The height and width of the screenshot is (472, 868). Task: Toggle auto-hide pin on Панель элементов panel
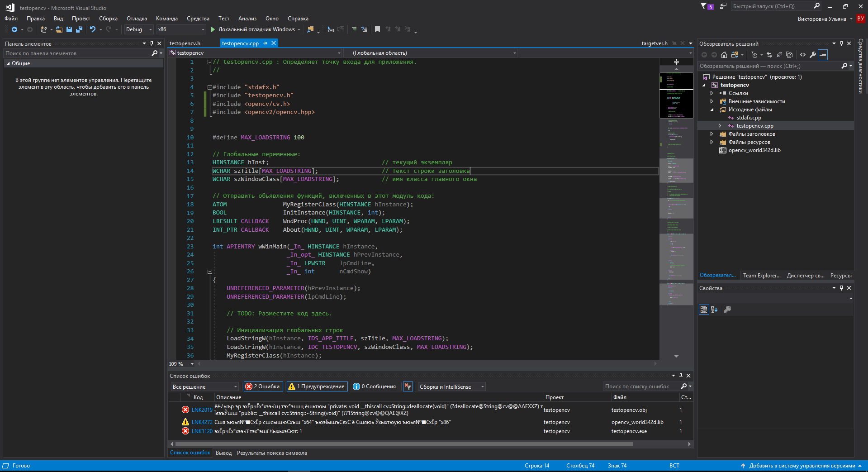(x=152, y=43)
